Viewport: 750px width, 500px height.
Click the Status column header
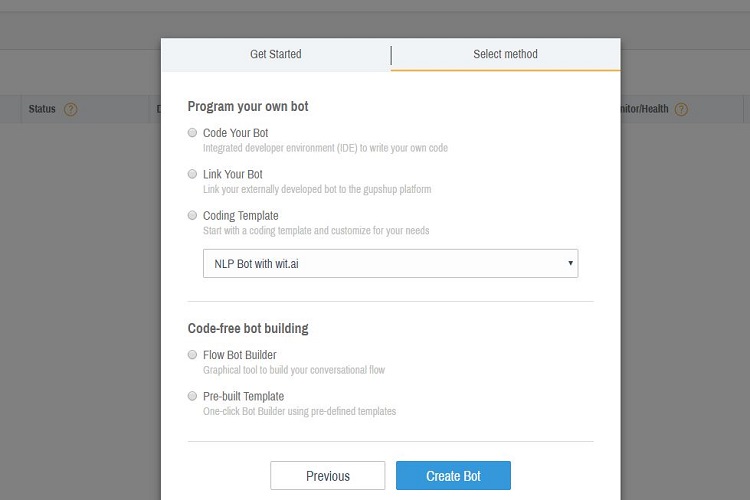(42, 109)
